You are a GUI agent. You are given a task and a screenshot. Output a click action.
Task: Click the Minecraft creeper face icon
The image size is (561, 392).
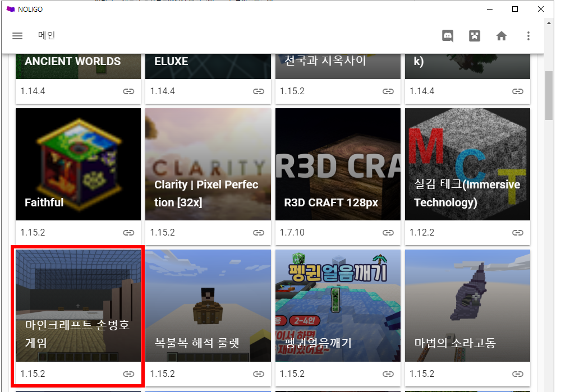tap(475, 36)
